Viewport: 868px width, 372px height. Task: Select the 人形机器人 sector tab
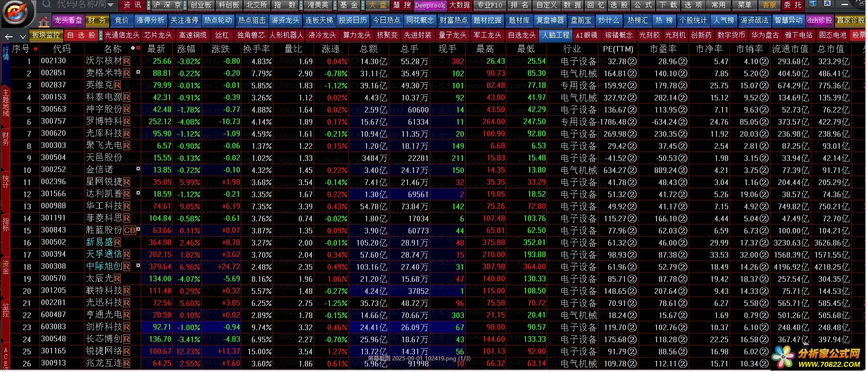click(x=286, y=35)
